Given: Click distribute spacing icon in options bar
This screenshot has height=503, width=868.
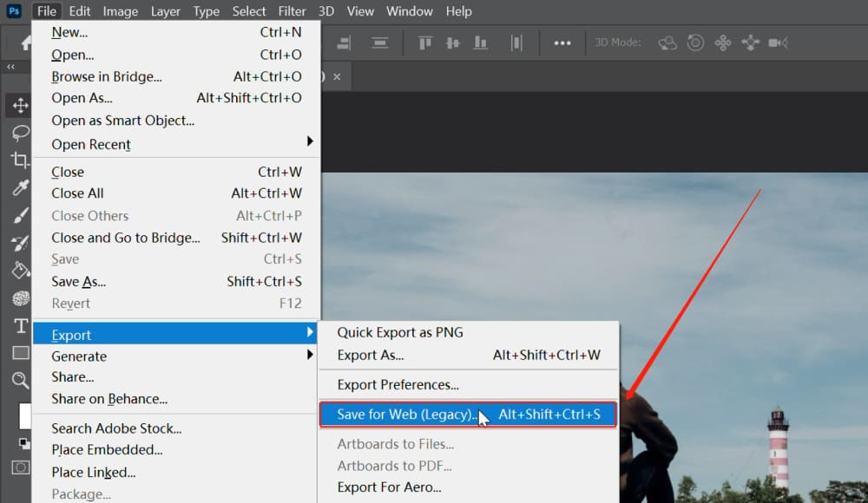Looking at the screenshot, I should click(516, 42).
